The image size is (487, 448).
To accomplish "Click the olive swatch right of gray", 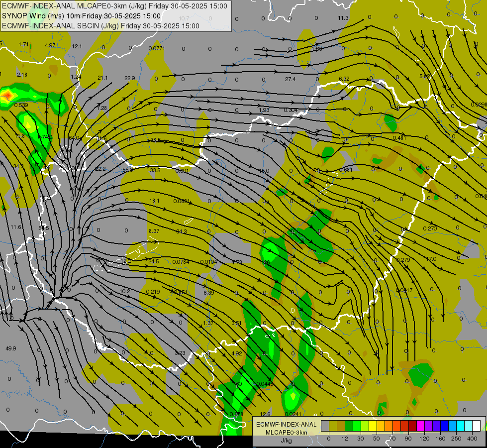I will click(x=333, y=426).
